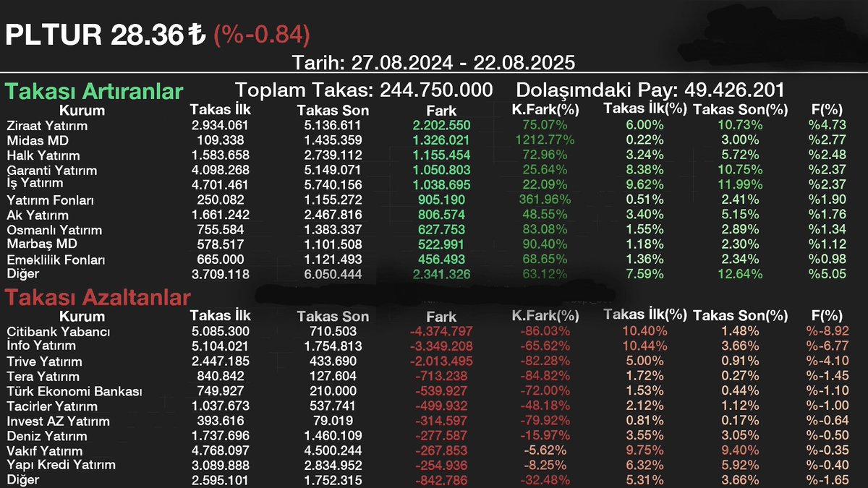Select the Tera Yatırım row name

tap(43, 376)
